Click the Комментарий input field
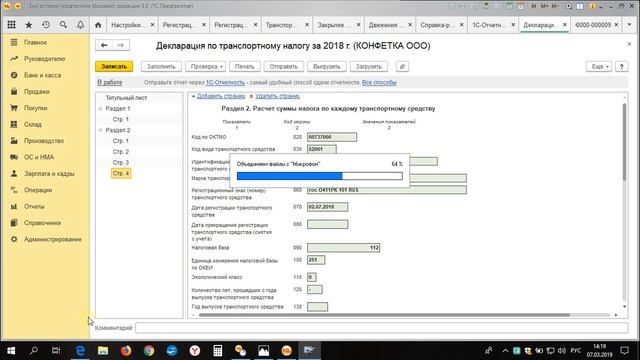Image resolution: width=640 pixels, height=360 pixels. click(381, 328)
